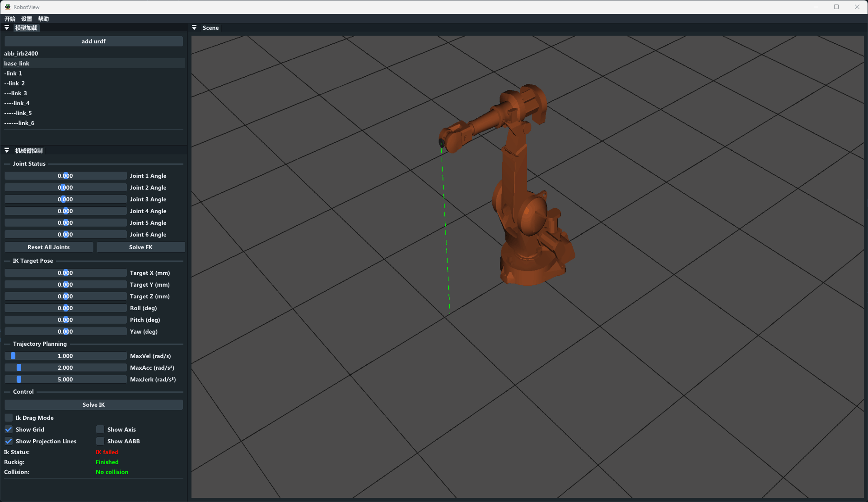Collapse the 模型加载 panel triangle
The height and width of the screenshot is (502, 868).
point(7,28)
